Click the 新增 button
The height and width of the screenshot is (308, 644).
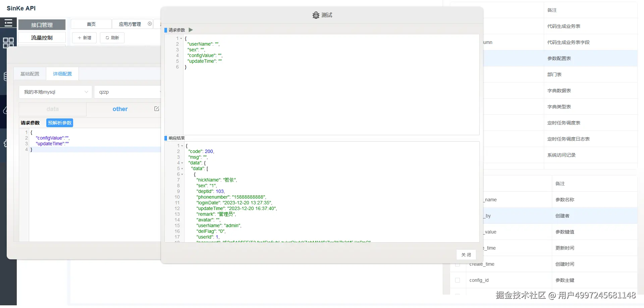point(85,38)
